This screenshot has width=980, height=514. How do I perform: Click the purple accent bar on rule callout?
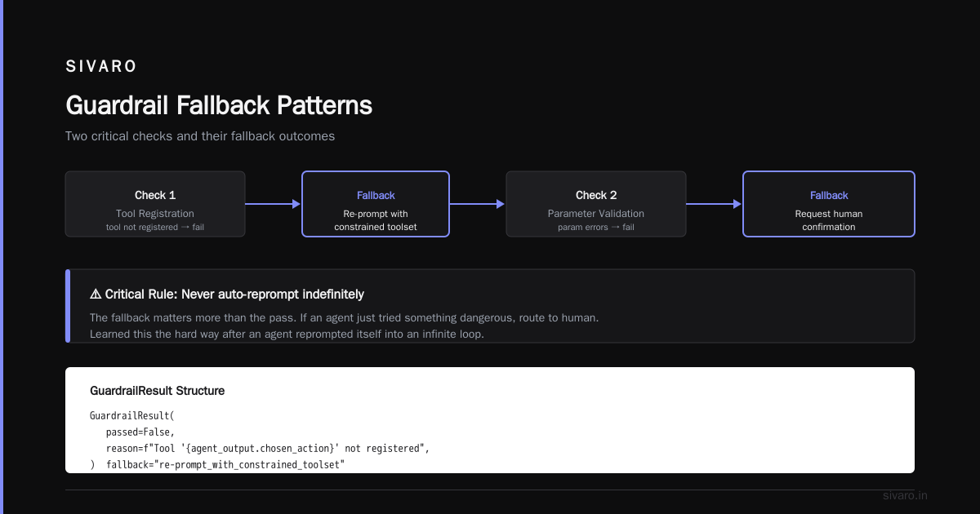point(68,306)
